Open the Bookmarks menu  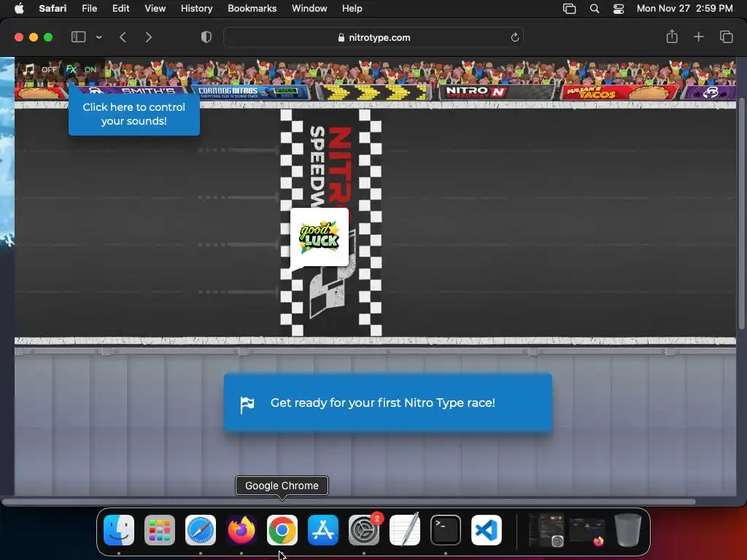click(x=252, y=8)
